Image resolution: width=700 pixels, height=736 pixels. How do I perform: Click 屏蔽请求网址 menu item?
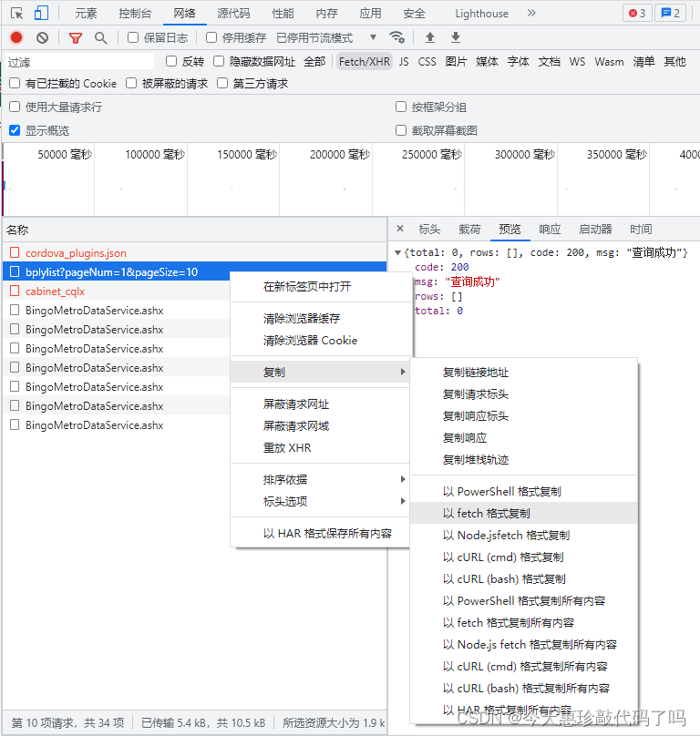click(321, 404)
